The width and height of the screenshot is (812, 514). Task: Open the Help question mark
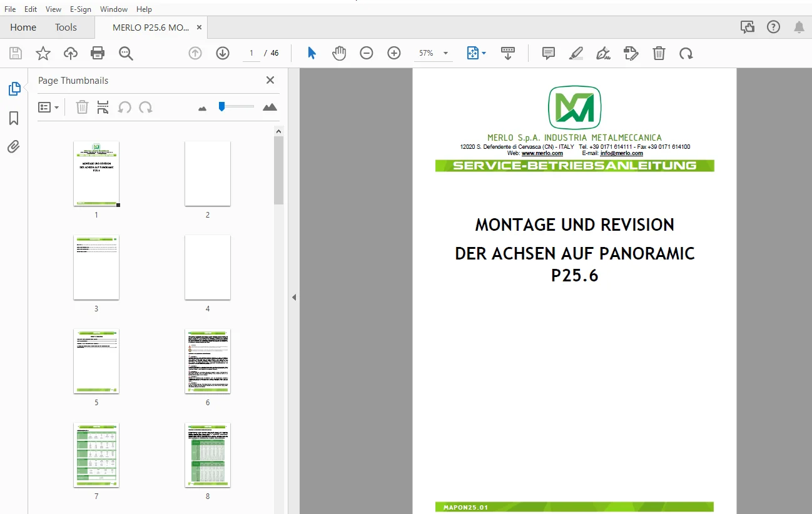[x=774, y=27]
